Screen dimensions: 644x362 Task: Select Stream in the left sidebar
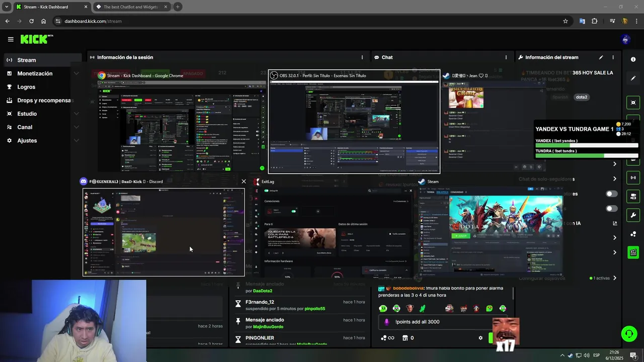(43, 60)
